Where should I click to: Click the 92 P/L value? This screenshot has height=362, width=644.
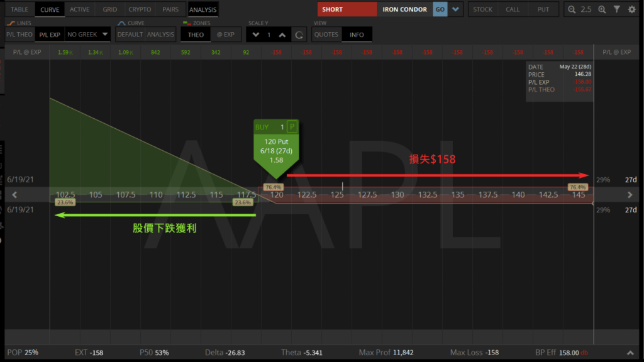pos(246,52)
